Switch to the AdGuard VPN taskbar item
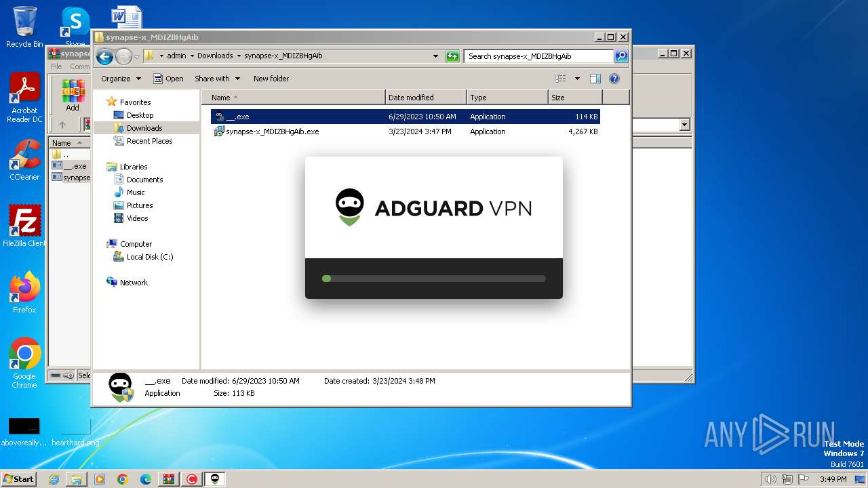Screen dimensions: 868x488 click(215, 479)
